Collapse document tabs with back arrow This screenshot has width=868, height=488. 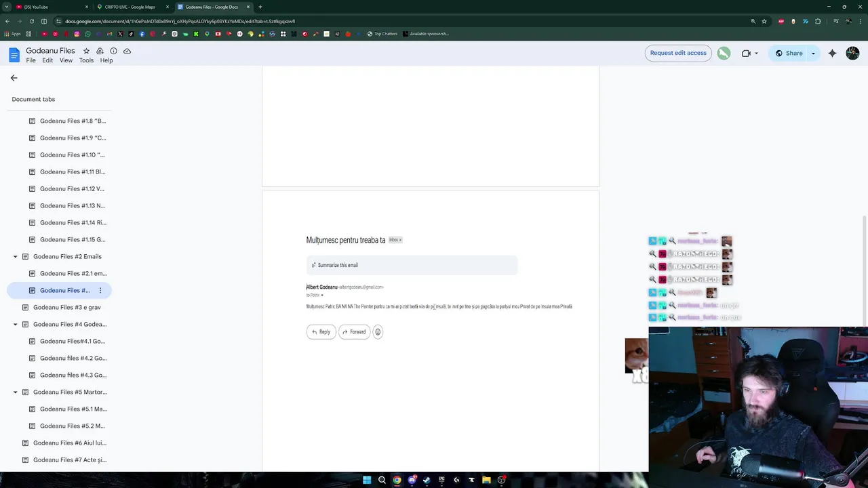pos(14,78)
